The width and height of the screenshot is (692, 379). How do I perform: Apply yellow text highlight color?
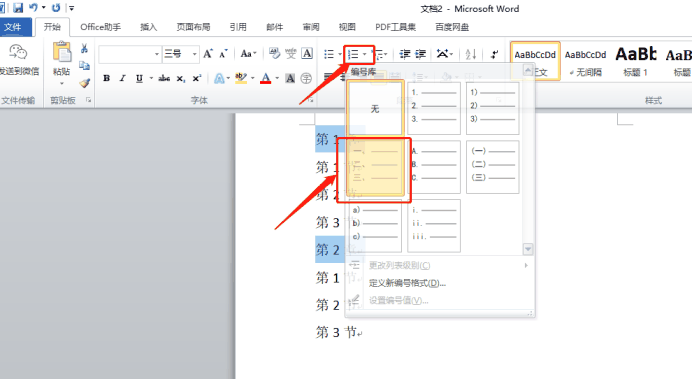[x=241, y=78]
